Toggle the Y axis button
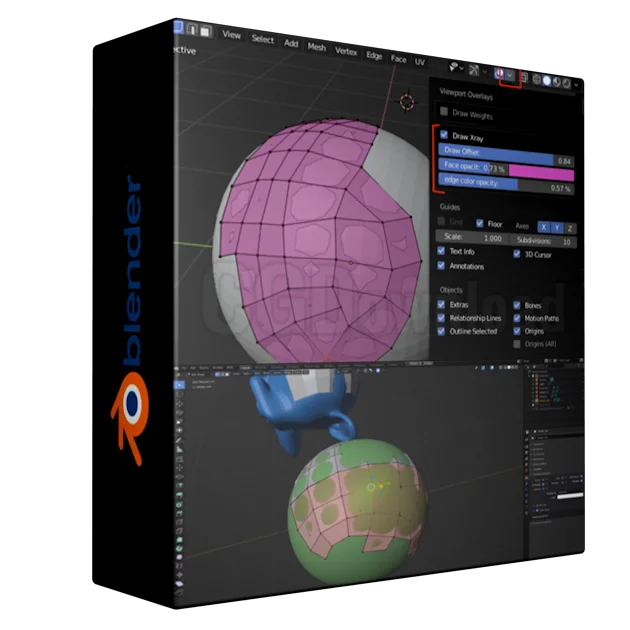This screenshot has width=630, height=630. (x=557, y=228)
